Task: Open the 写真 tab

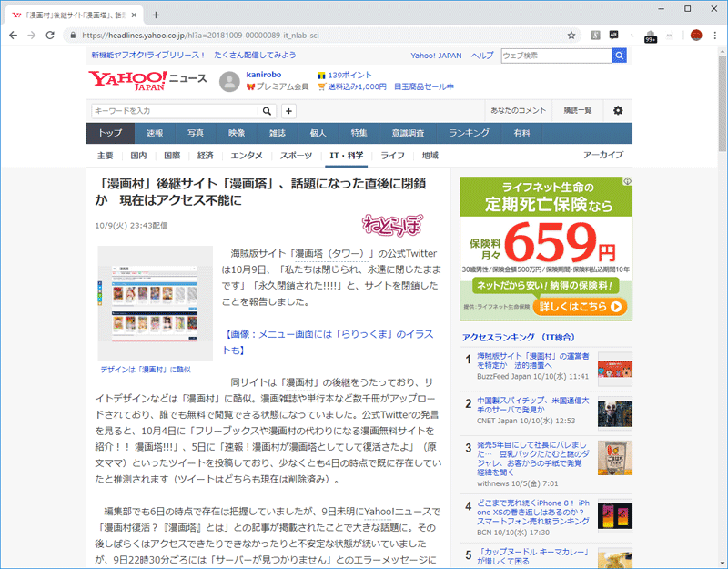Action: [x=196, y=133]
